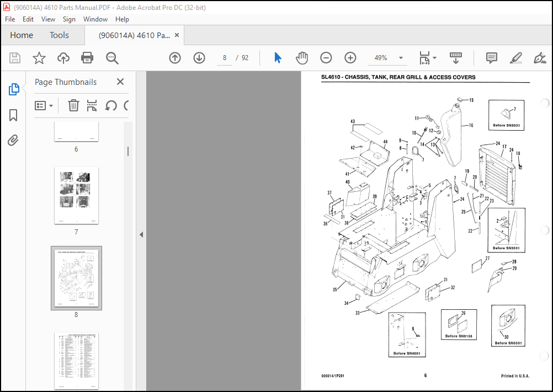The width and height of the screenshot is (553, 392).
Task: Expand the fit page options arrow
Action: pos(434,58)
